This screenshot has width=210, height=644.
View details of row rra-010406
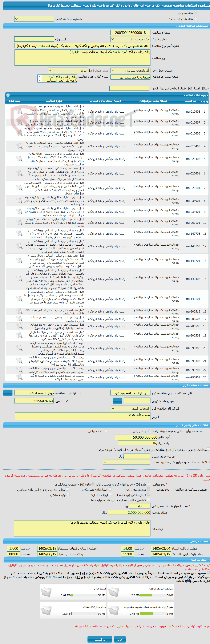[19, 133]
